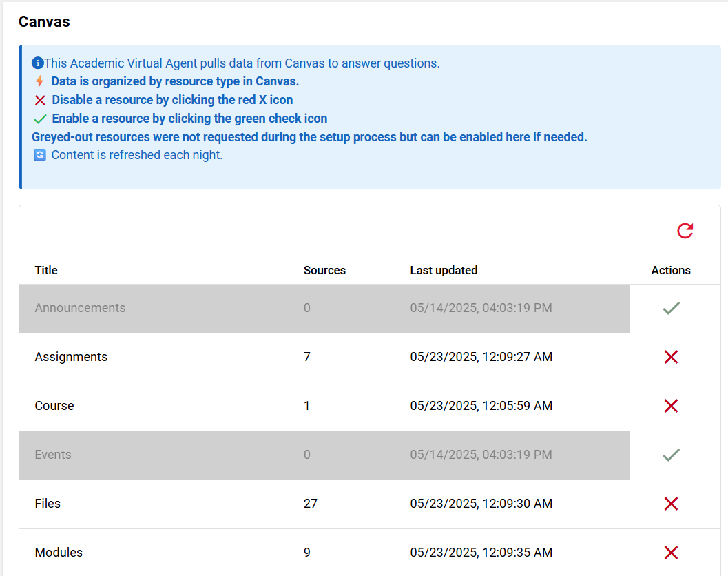This screenshot has height=576, width=728.
Task: Select the Files row title
Action: (x=48, y=504)
